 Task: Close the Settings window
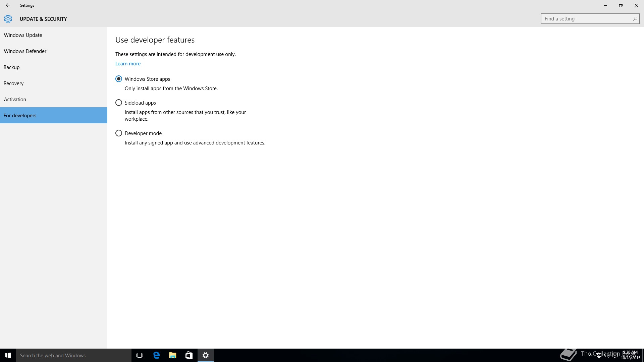[x=636, y=5]
